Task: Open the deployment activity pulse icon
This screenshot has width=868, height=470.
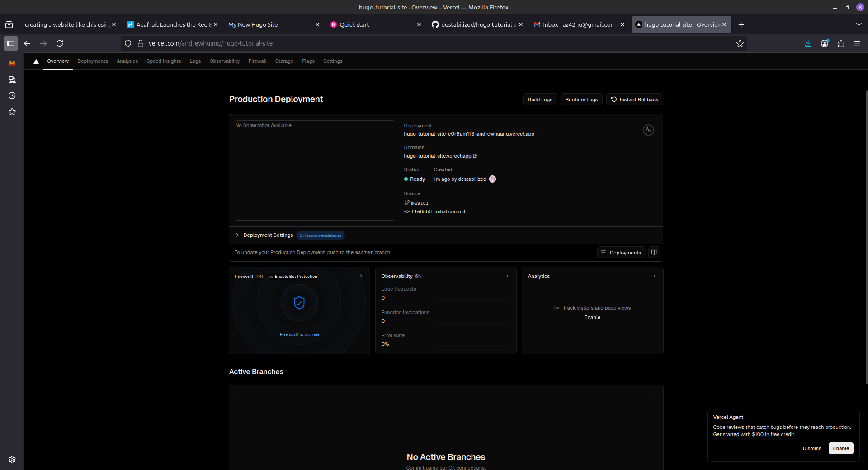Action: point(648,130)
